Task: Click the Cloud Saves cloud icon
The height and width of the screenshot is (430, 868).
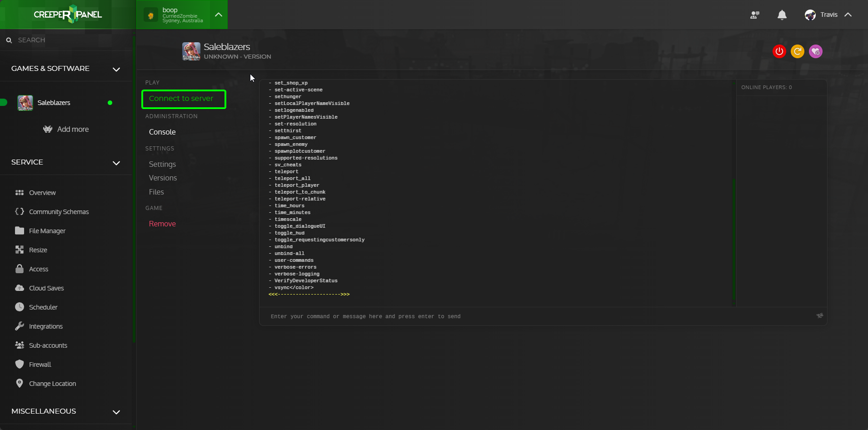Action: (x=20, y=288)
